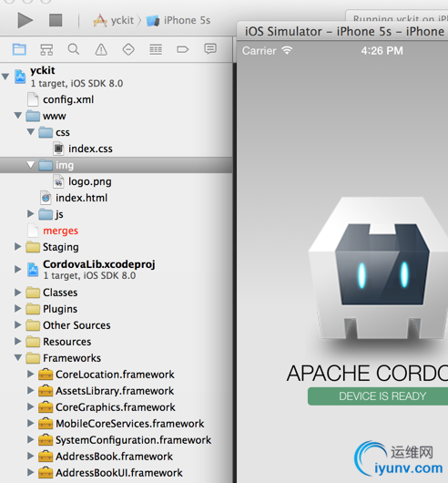Expand CordovaLib.xcodeproj

point(18,269)
